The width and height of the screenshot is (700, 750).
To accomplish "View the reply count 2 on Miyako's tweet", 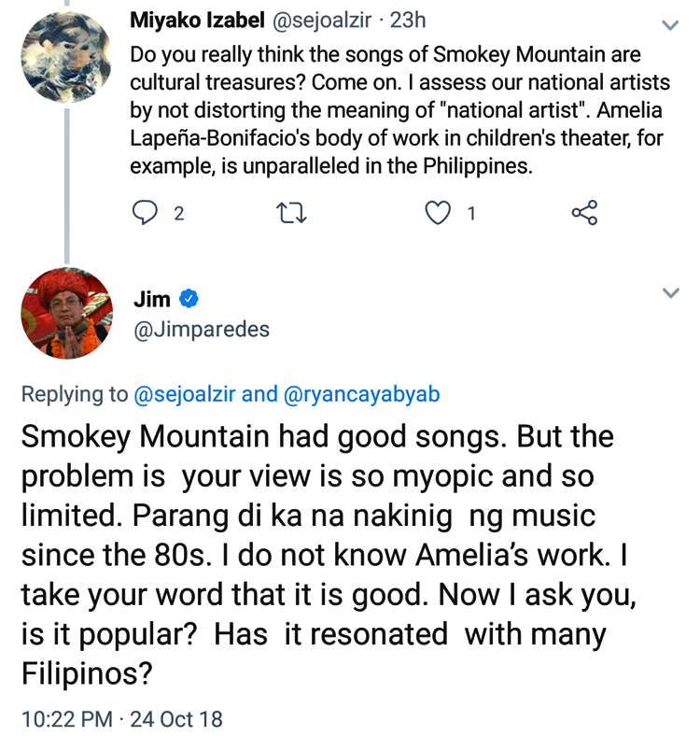I will tap(178, 213).
